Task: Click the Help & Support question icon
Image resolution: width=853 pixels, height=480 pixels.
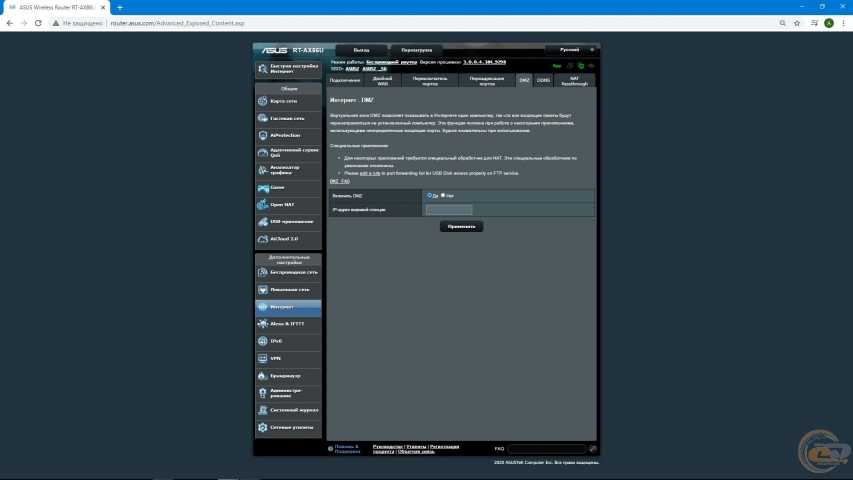Action: (330, 449)
